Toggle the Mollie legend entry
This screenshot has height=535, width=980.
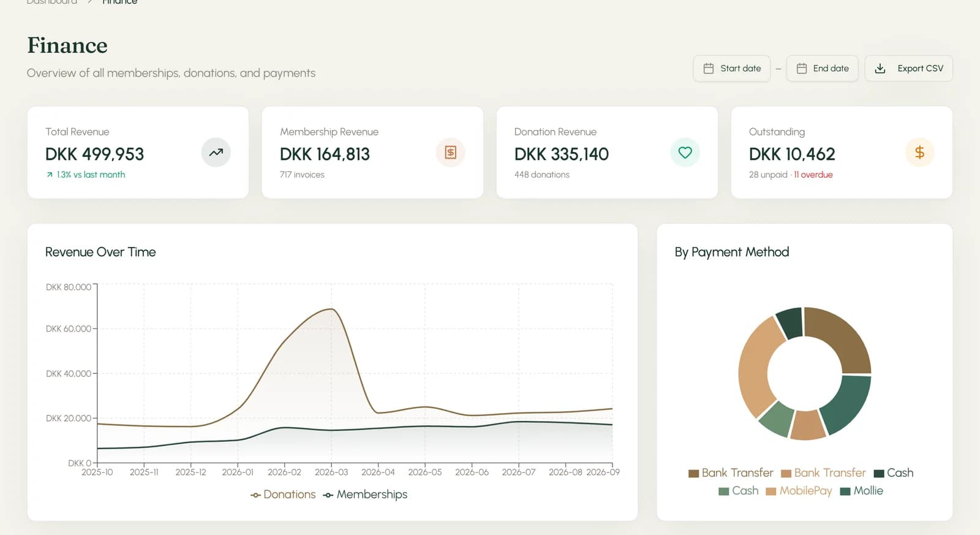[862, 491]
